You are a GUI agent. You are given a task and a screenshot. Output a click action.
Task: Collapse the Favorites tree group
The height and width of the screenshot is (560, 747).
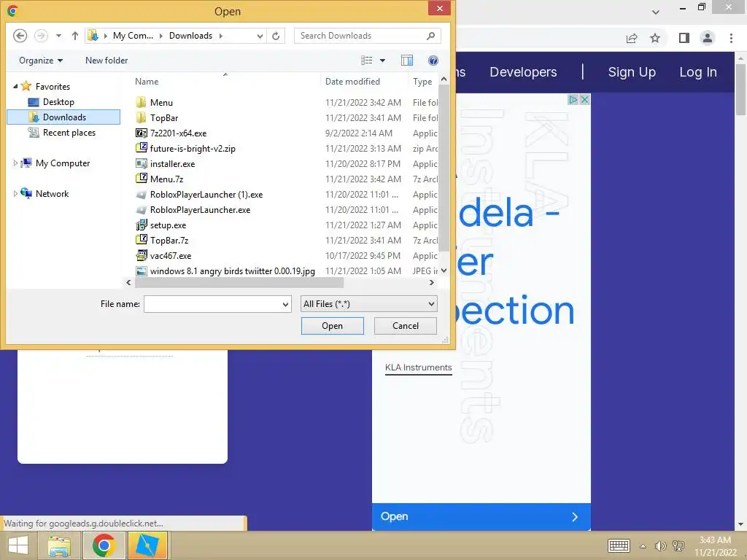(x=15, y=86)
